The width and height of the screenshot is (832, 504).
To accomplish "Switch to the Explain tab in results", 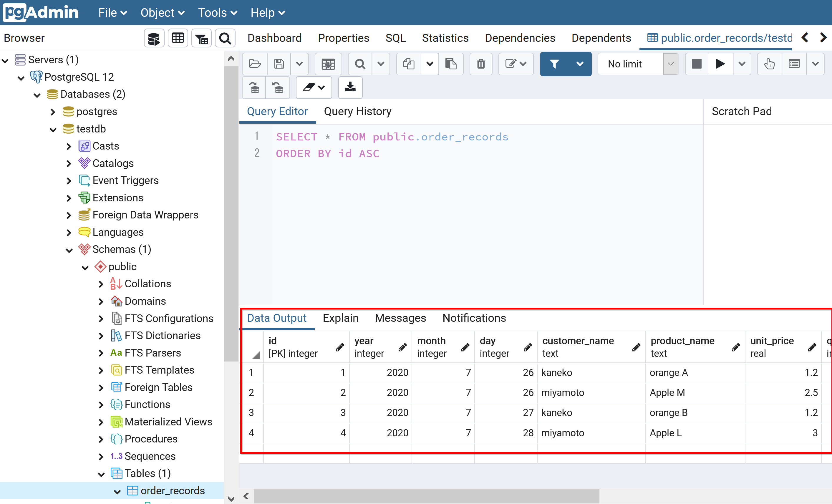I will tap(340, 318).
